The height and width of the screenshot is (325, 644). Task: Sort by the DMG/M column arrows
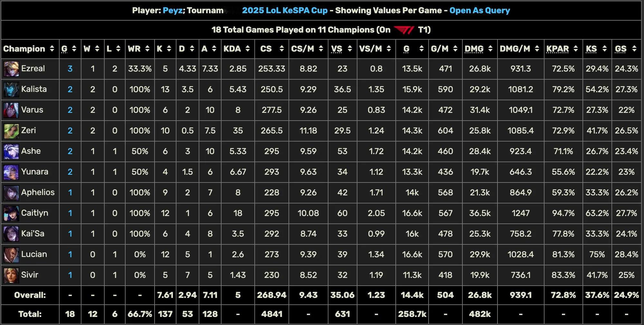(537, 49)
